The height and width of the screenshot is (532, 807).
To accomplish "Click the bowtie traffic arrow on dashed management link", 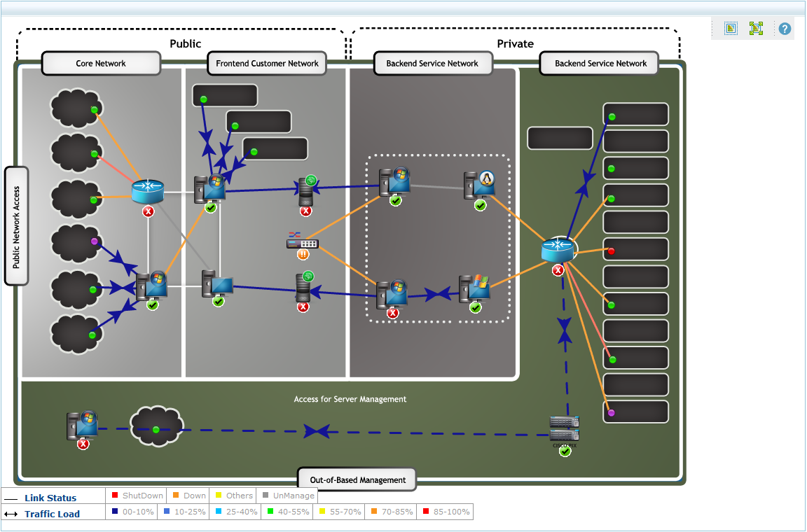I will (316, 431).
